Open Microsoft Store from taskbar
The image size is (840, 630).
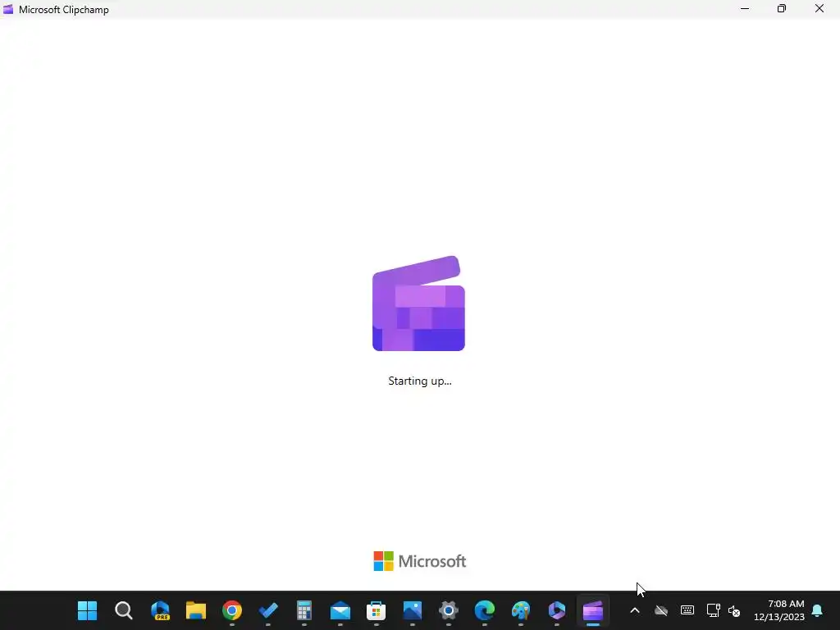[376, 610]
